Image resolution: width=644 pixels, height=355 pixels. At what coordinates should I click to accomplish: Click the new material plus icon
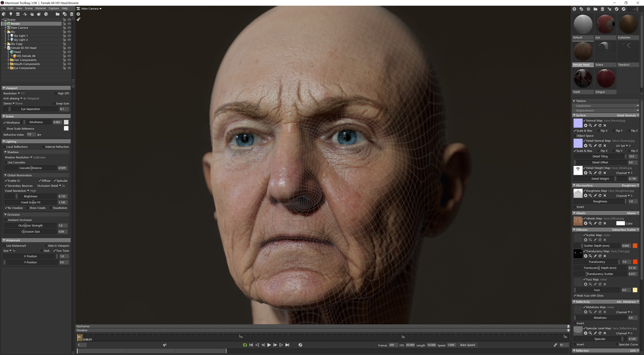coord(574,9)
